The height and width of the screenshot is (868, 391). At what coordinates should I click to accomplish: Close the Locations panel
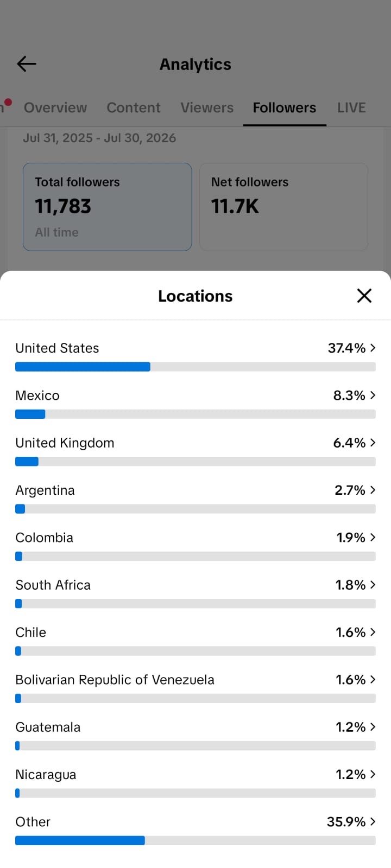tap(364, 296)
